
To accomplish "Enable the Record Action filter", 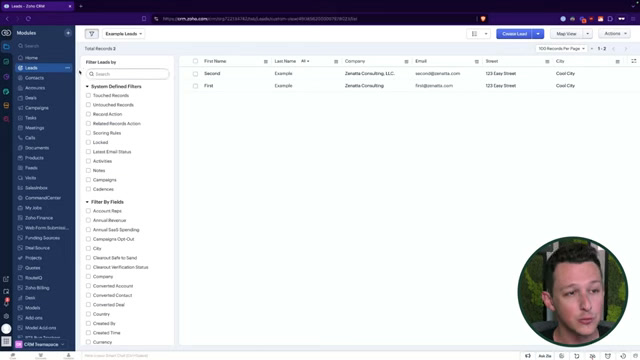I will click(88, 114).
